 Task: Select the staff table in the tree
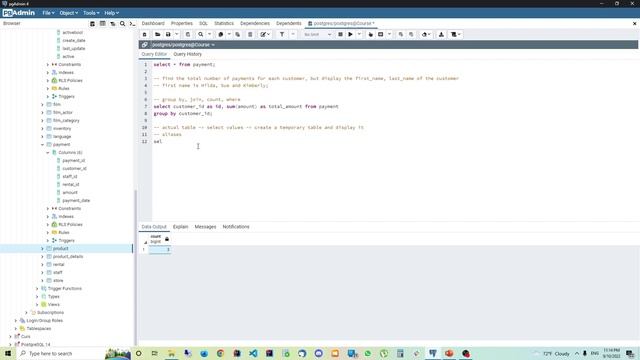58,273
